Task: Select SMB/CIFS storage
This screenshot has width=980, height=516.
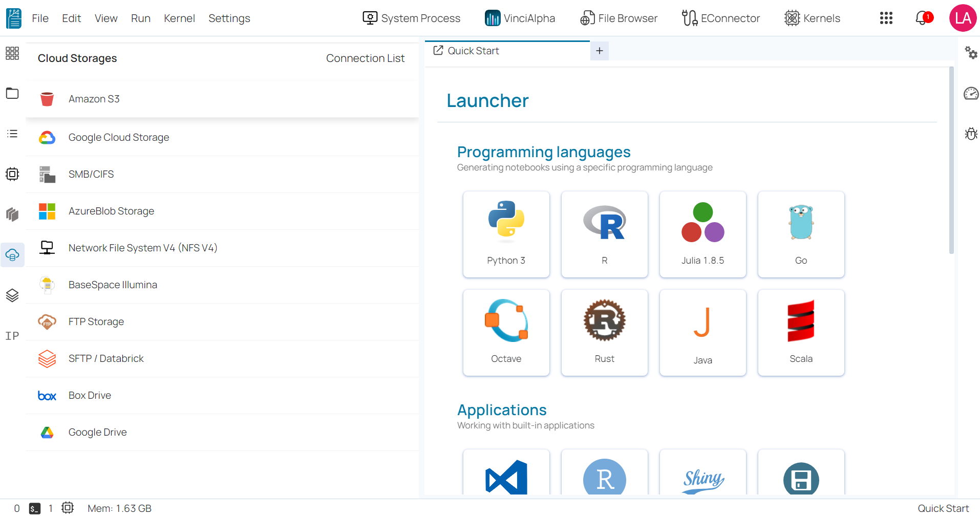Action: pyautogui.click(x=222, y=174)
